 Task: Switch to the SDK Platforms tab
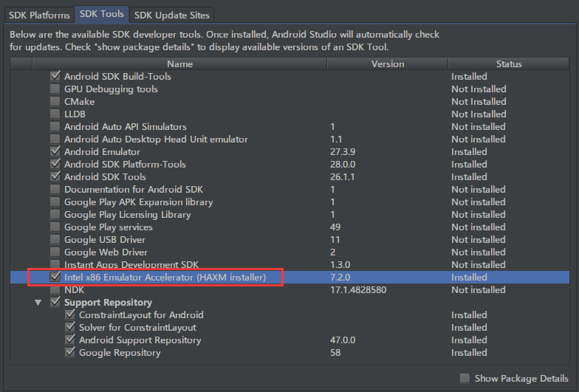39,15
